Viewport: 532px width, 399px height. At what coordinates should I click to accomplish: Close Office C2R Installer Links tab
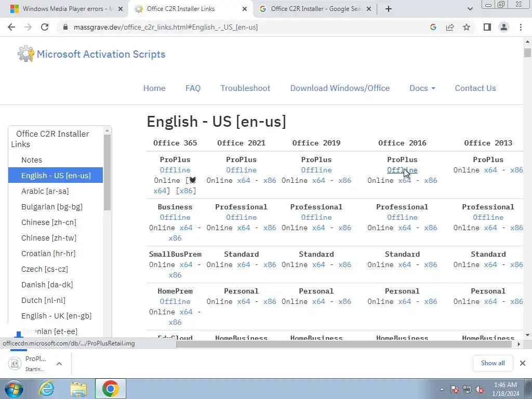245,9
